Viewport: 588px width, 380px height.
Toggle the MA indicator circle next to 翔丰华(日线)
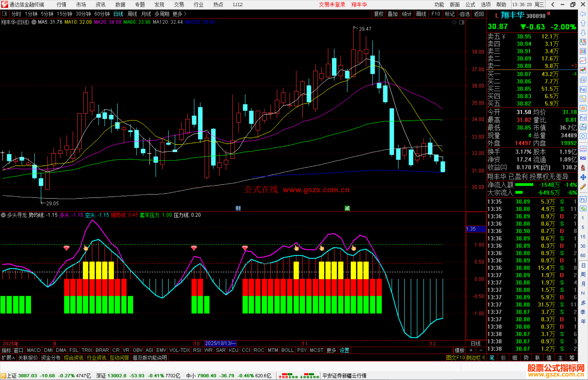pos(34,22)
